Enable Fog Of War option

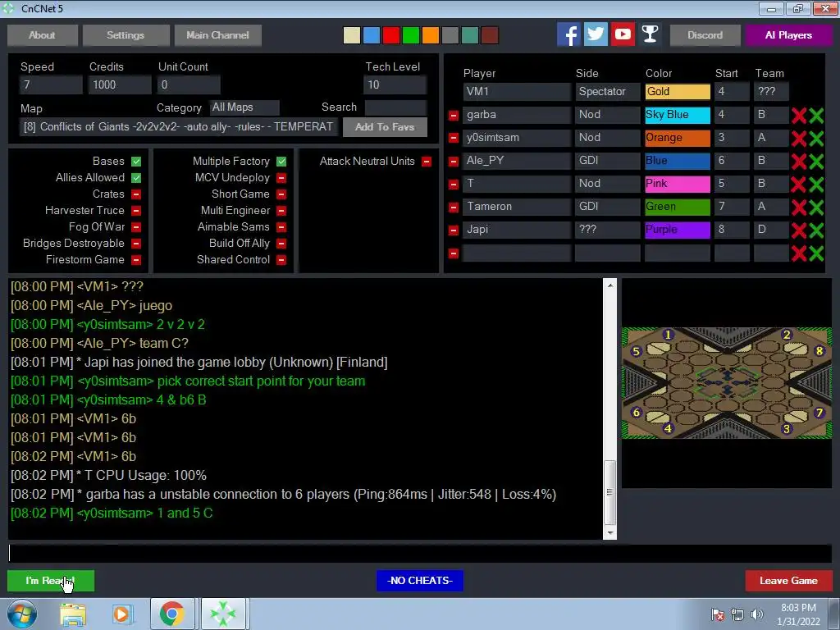pos(136,227)
